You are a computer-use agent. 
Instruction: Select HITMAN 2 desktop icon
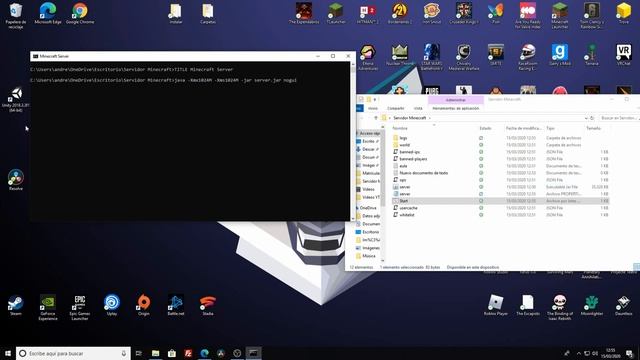[x=368, y=13]
